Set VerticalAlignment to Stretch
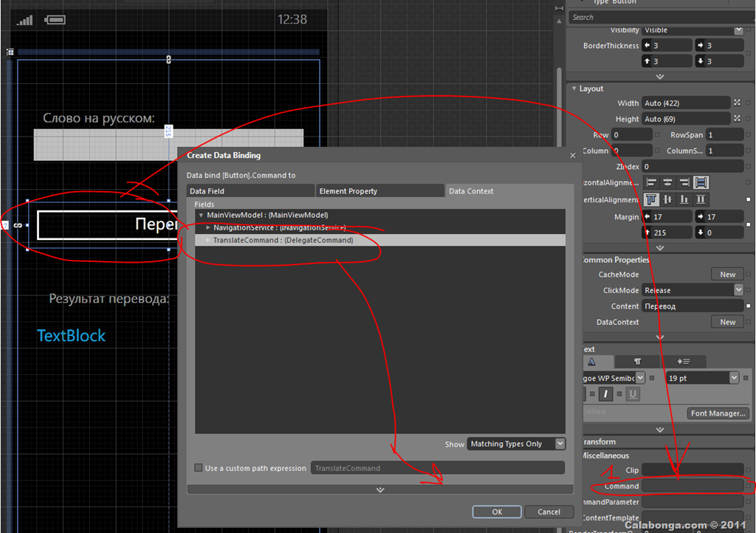Image resolution: width=756 pixels, height=533 pixels. tap(701, 199)
